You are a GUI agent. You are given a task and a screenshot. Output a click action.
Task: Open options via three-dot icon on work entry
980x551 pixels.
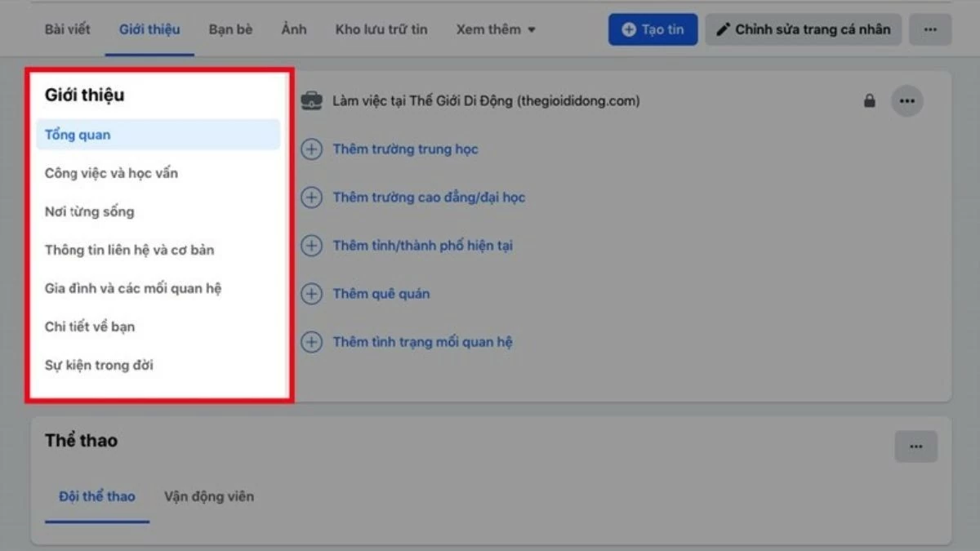(x=906, y=100)
